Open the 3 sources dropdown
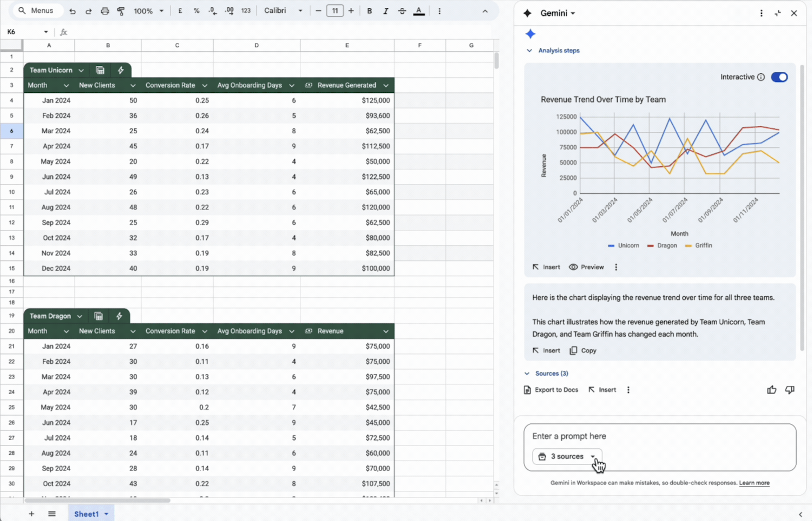Image resolution: width=812 pixels, height=521 pixels. pos(567,456)
